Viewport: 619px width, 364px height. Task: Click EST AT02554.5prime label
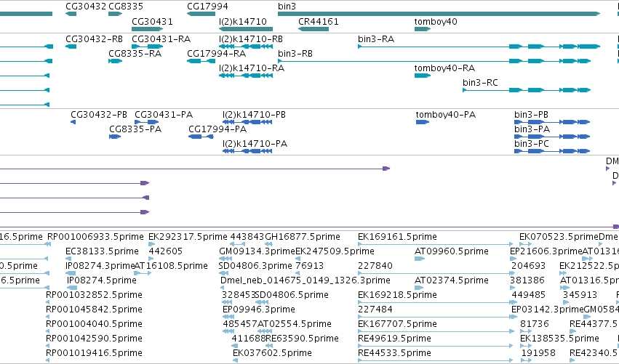[x=295, y=324]
